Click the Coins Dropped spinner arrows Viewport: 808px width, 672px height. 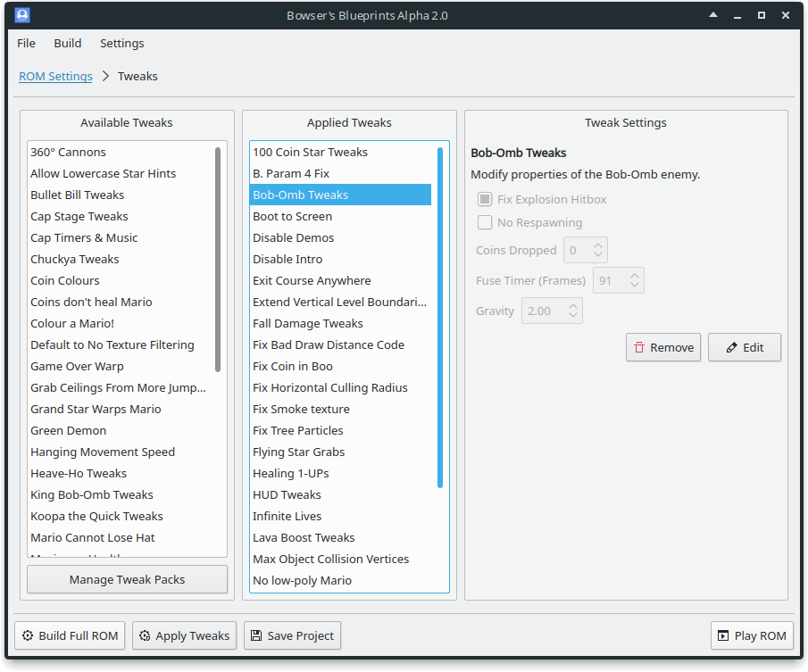(x=598, y=250)
